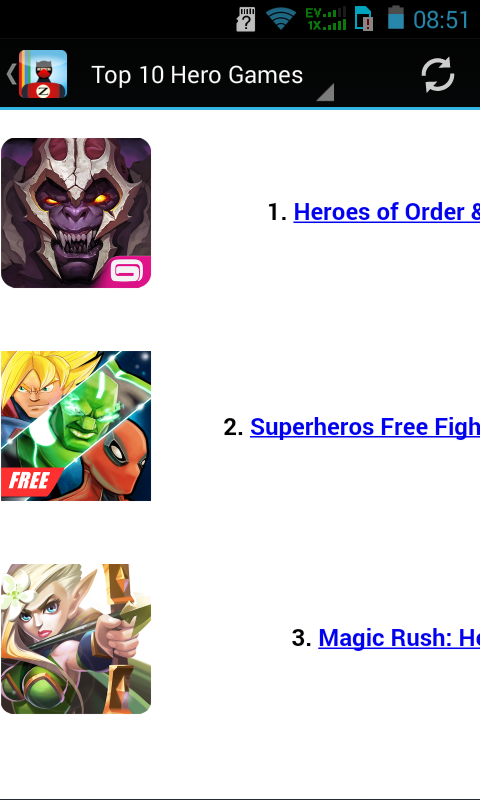Select the elf archer game thumbnail

pos(76,639)
